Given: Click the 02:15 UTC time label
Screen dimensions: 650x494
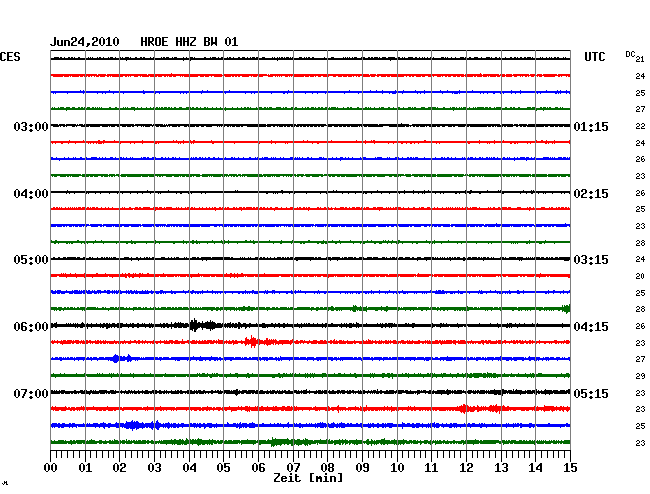Looking at the screenshot, I should click(x=591, y=194).
